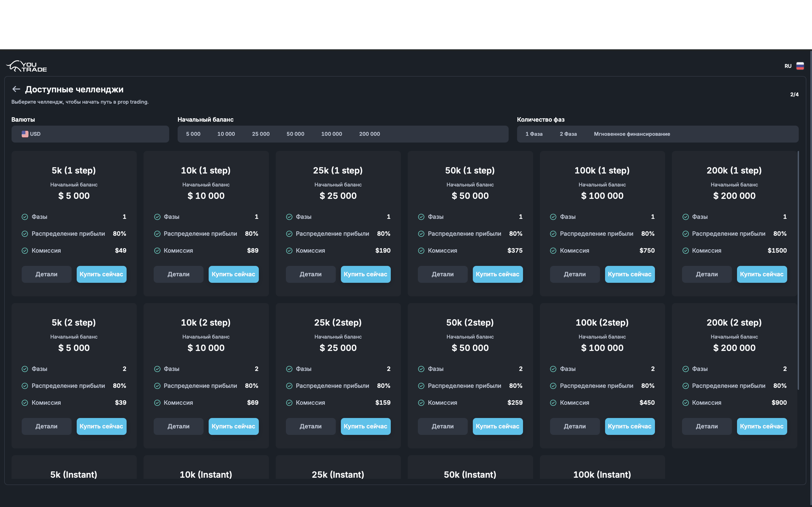Click the check icon beside Комиссия in 100k (2step)
The height and width of the screenshot is (507, 812).
(553, 403)
